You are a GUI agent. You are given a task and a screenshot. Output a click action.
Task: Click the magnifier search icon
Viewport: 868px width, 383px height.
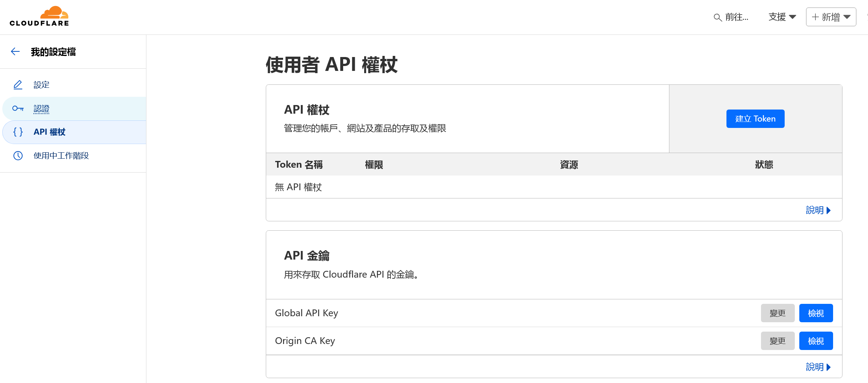click(717, 18)
